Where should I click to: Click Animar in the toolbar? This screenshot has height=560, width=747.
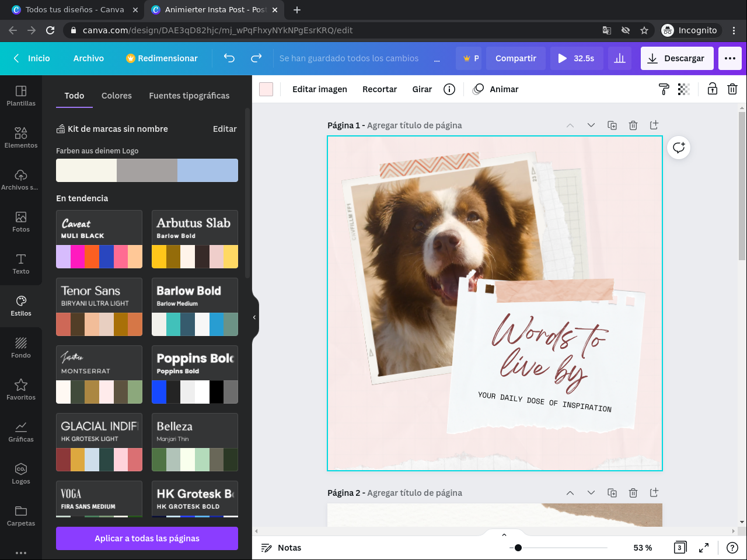click(495, 89)
